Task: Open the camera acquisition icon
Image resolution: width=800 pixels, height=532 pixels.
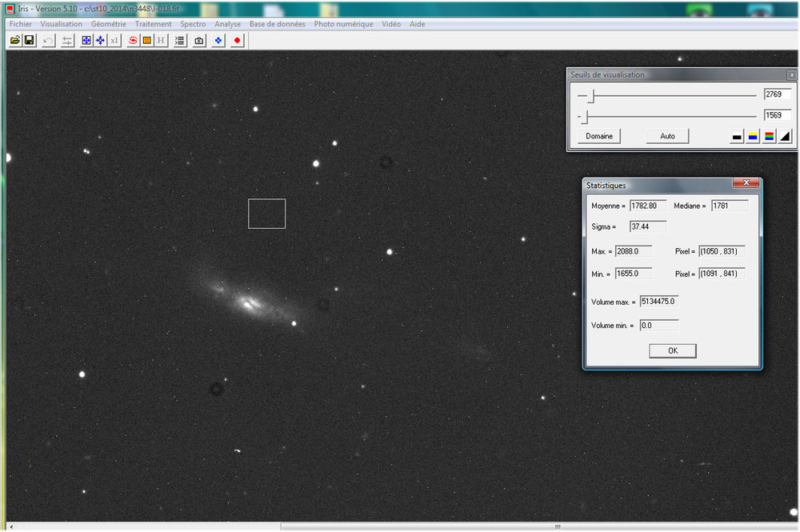Action: 199,40
